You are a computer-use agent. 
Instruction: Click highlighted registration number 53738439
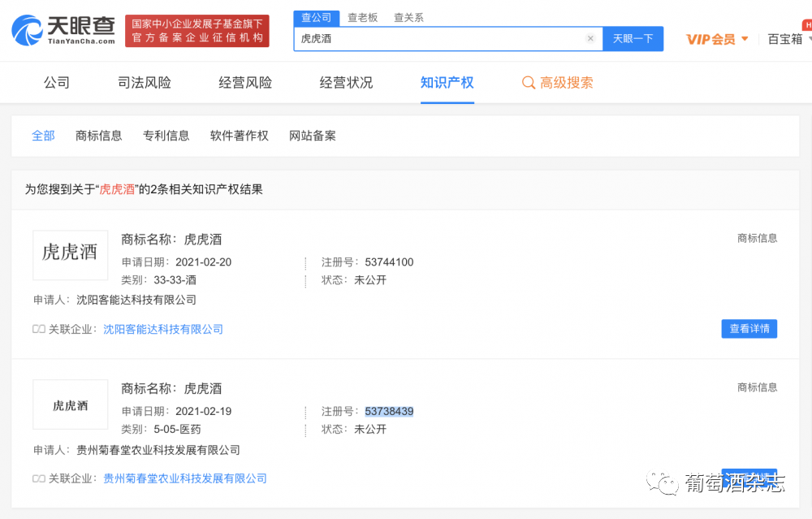click(389, 411)
